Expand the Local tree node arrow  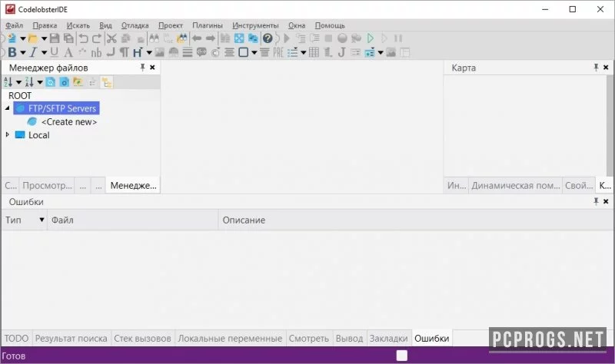tap(8, 134)
